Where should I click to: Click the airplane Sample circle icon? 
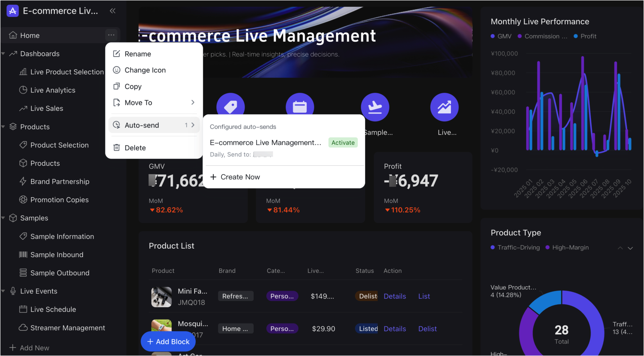point(375,107)
